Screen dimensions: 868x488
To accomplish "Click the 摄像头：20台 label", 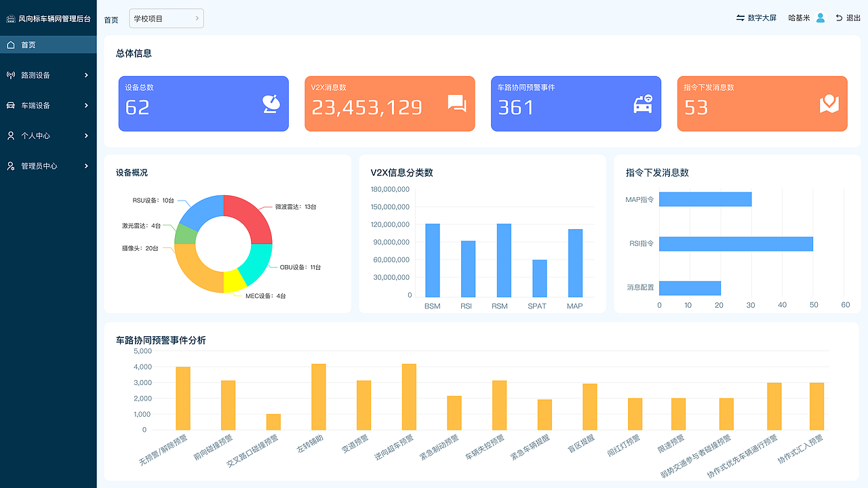I will click(140, 249).
